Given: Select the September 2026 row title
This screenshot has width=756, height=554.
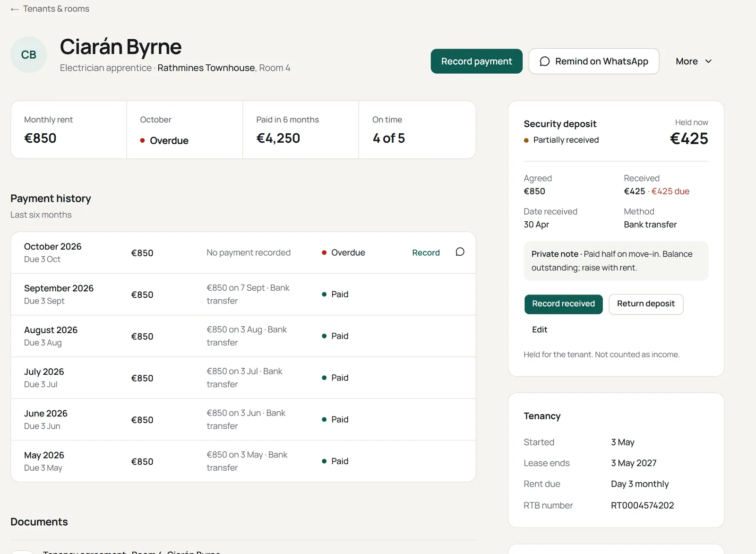Looking at the screenshot, I should 59,288.
